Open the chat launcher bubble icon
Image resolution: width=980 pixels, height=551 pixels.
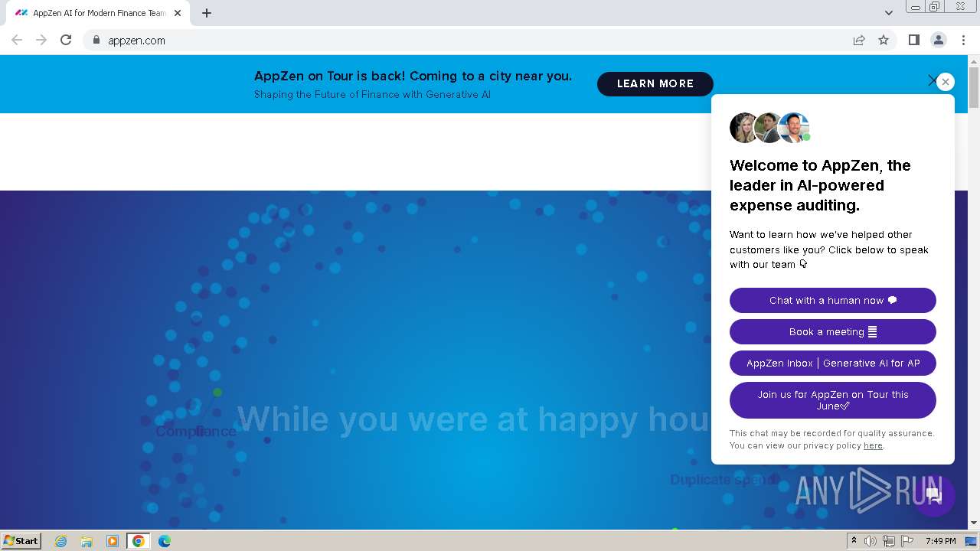(933, 494)
